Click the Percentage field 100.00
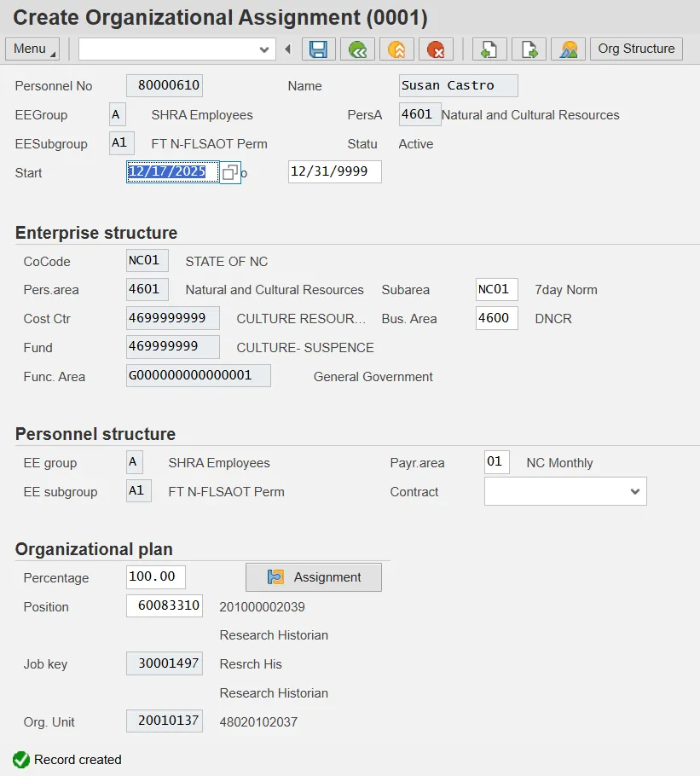Viewport: 700px width, 776px height. click(156, 577)
